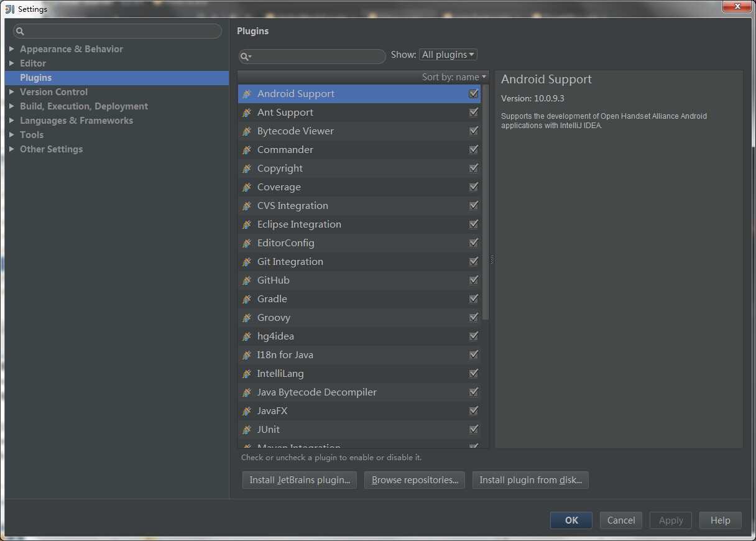756x541 pixels.
Task: Click the splitter handle beside plugin list
Action: point(492,259)
